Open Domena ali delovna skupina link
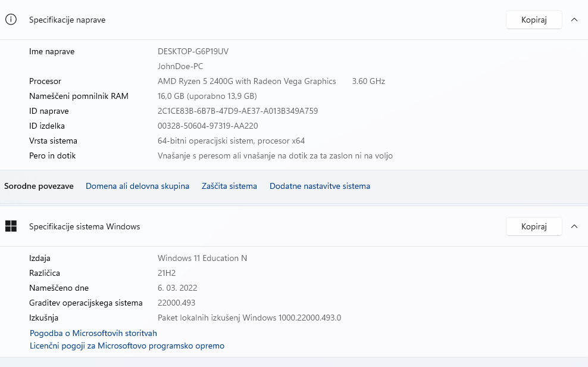Screen dimensions: 588x367 (x=137, y=186)
